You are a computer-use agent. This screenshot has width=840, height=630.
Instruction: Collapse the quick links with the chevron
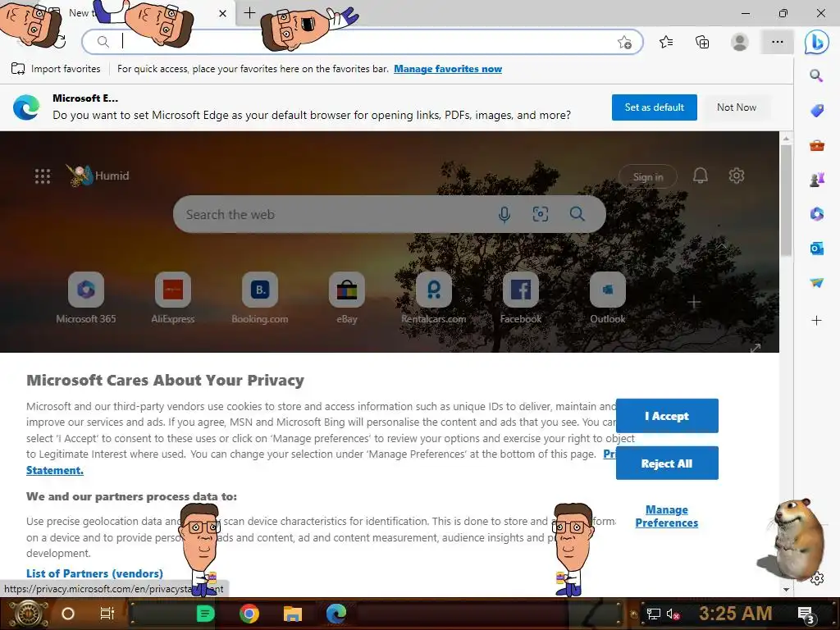tap(722, 246)
